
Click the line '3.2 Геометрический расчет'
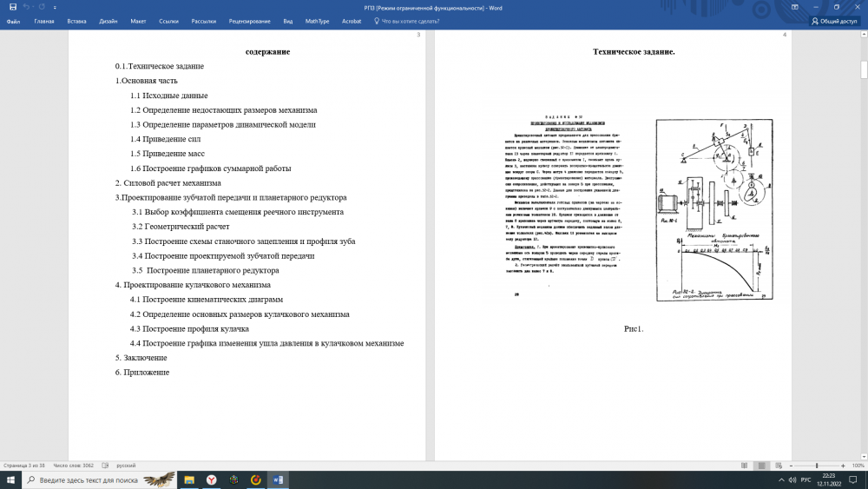tap(181, 226)
